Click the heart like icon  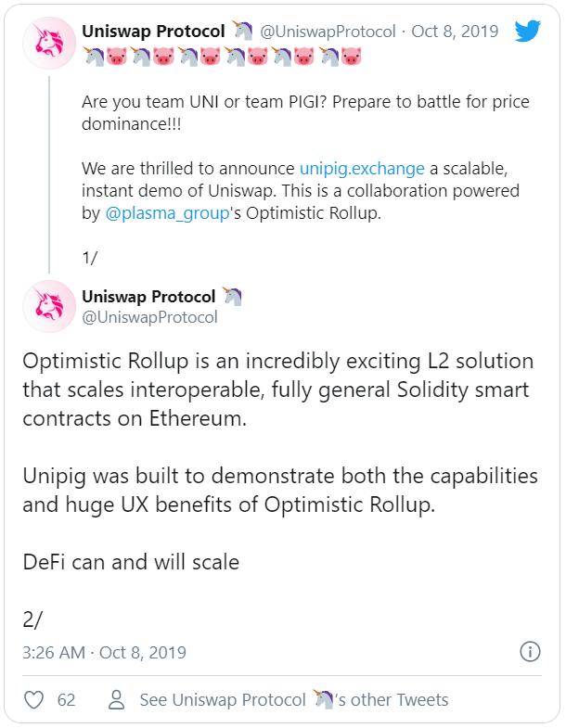[x=34, y=699]
